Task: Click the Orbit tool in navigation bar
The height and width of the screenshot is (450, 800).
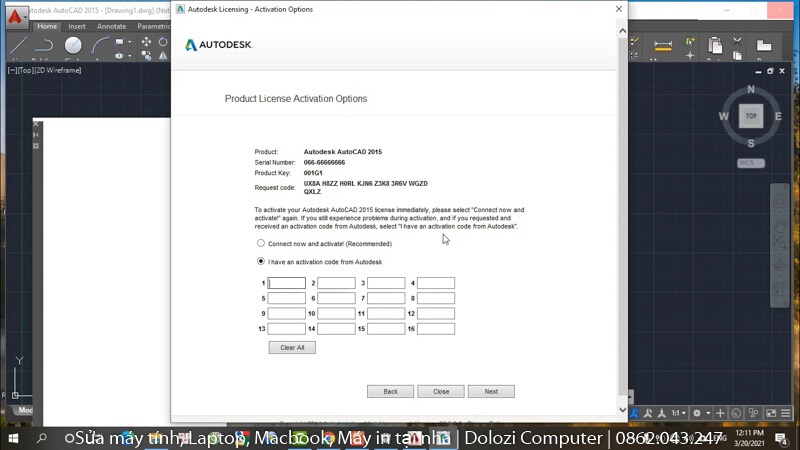Action: pyautogui.click(x=780, y=265)
